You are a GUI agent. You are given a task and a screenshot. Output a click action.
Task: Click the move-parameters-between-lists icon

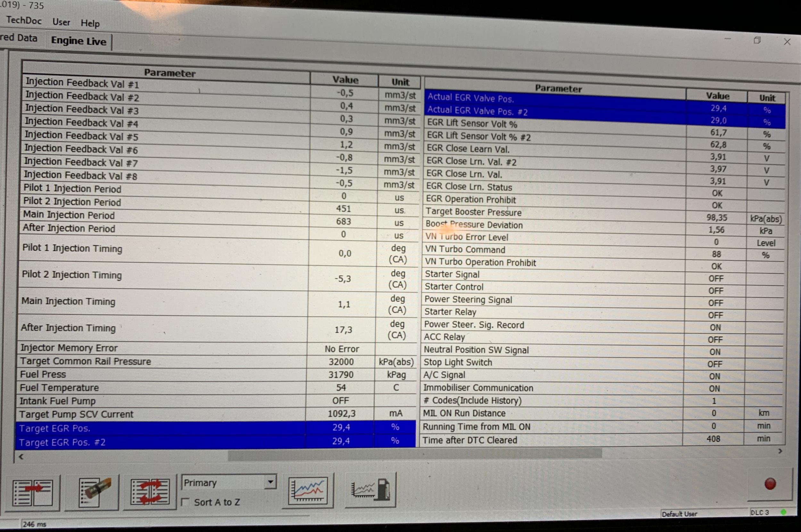pyautogui.click(x=33, y=492)
